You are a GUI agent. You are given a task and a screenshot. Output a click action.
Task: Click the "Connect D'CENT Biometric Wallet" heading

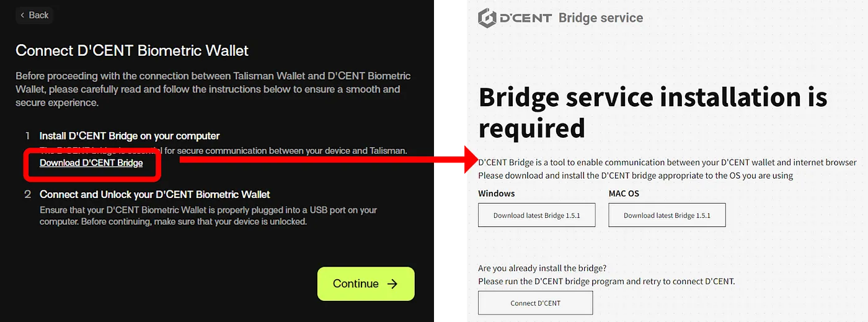pyautogui.click(x=132, y=50)
